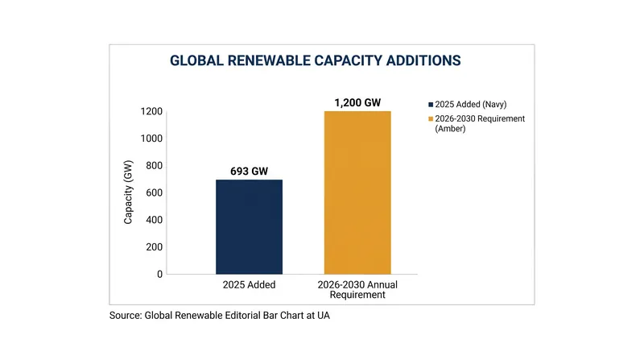644x360 pixels.
Task: Click the 'Capacity (GW)' axis title
Action: (x=128, y=192)
